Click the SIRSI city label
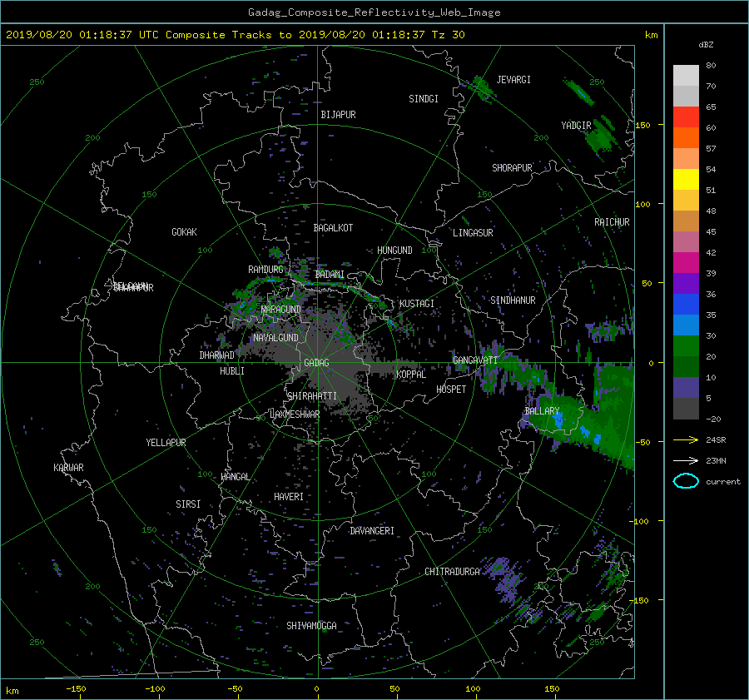 188,504
